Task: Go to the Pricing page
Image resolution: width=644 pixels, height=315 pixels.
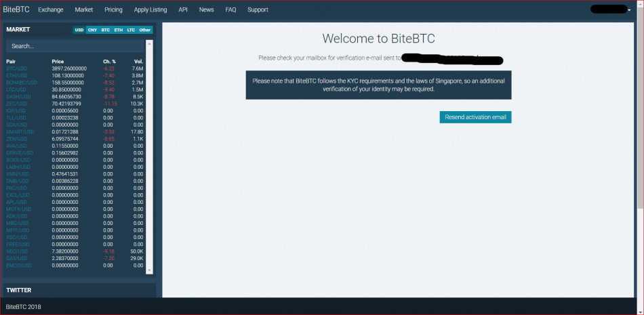Action: [113, 9]
